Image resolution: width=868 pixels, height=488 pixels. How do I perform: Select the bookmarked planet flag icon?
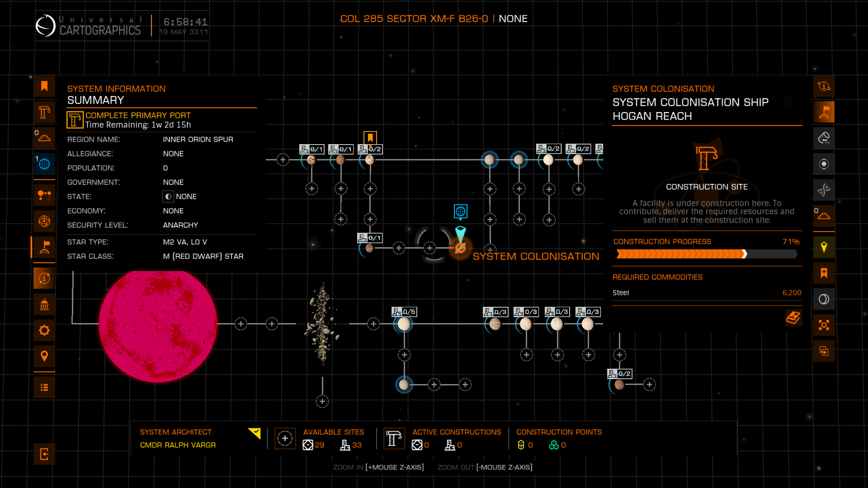click(370, 137)
